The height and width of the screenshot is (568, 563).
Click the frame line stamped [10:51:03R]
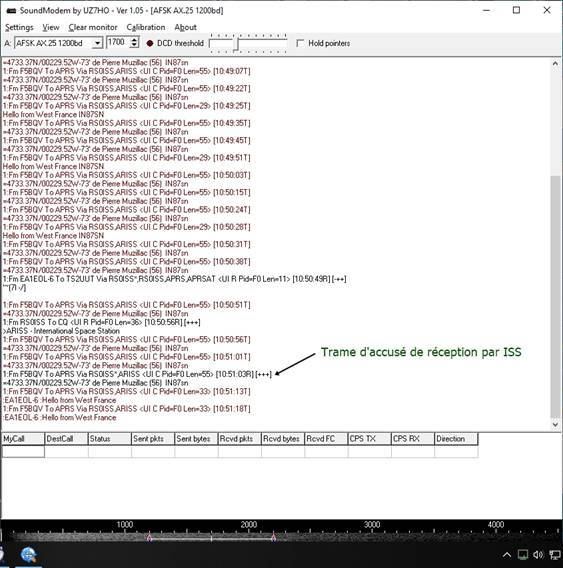[137, 374]
